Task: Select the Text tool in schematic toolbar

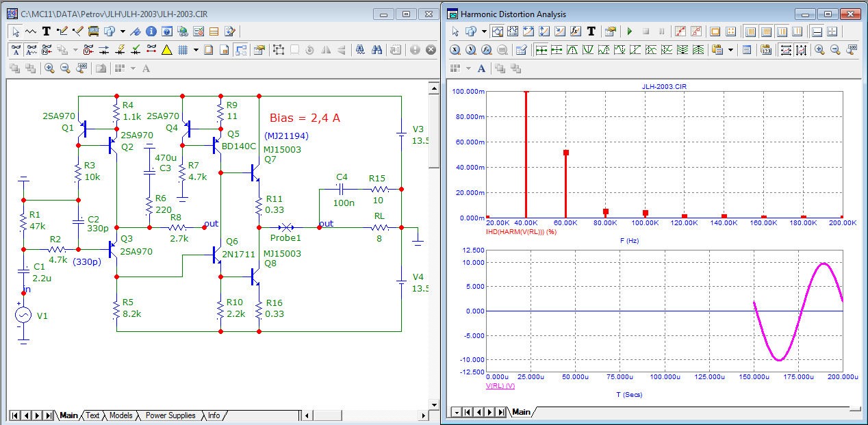Action: tap(47, 31)
